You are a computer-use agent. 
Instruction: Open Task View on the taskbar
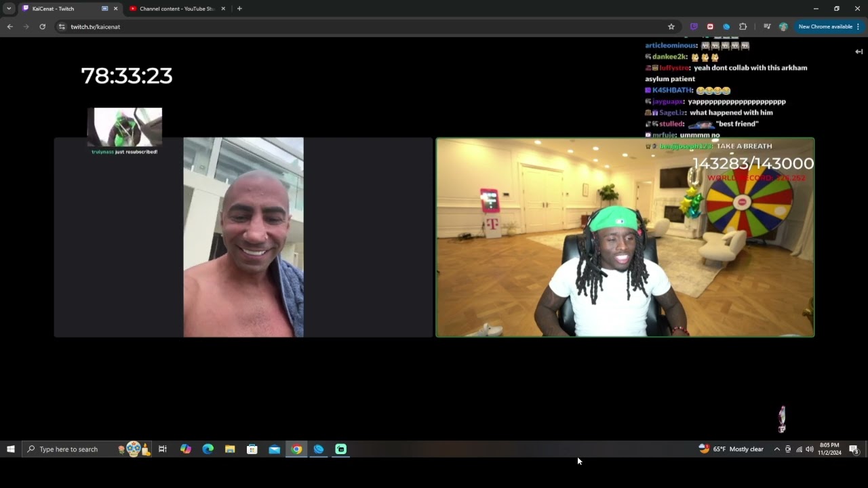(x=163, y=449)
